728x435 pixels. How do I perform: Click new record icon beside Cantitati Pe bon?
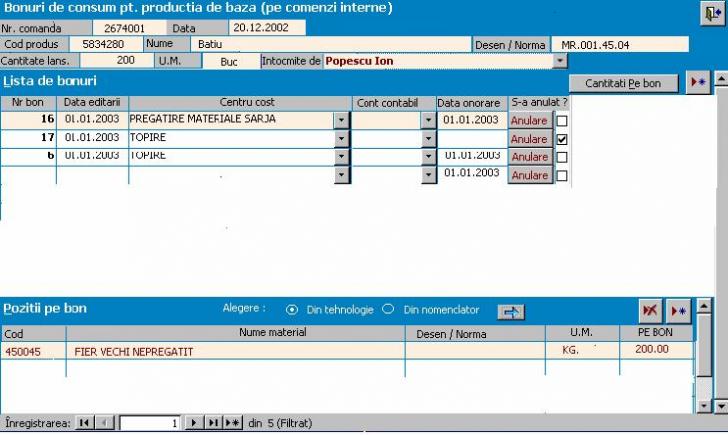coord(698,83)
